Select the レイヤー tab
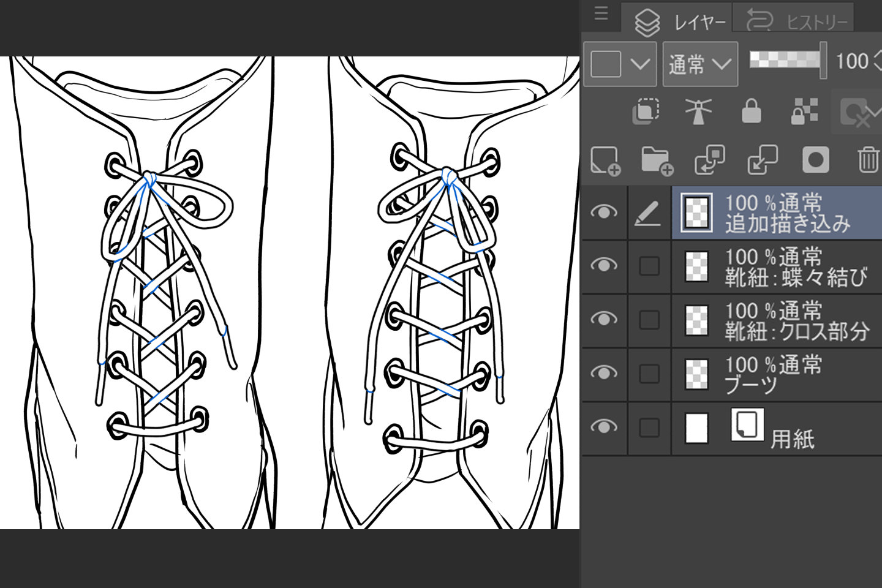Screen dimensions: 882x588 click(x=680, y=22)
